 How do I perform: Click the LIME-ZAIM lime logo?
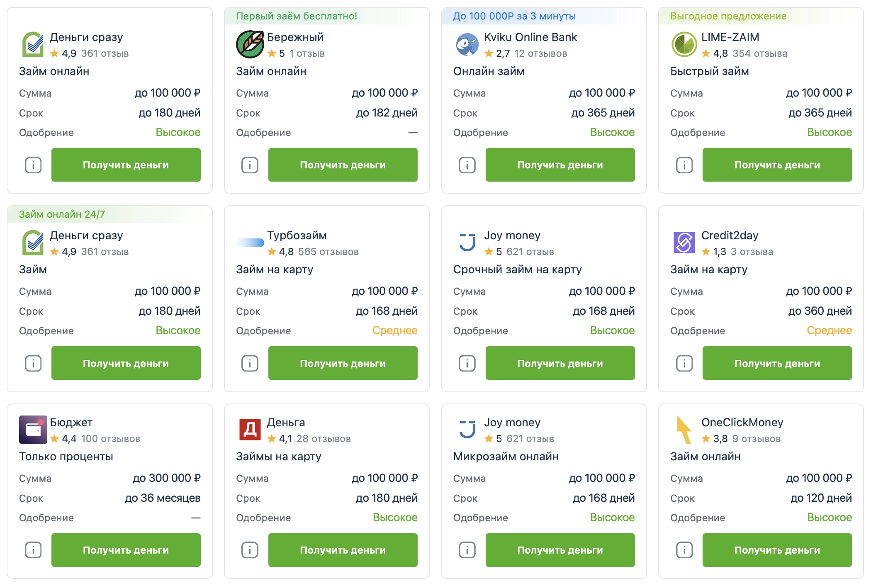pyautogui.click(x=684, y=44)
